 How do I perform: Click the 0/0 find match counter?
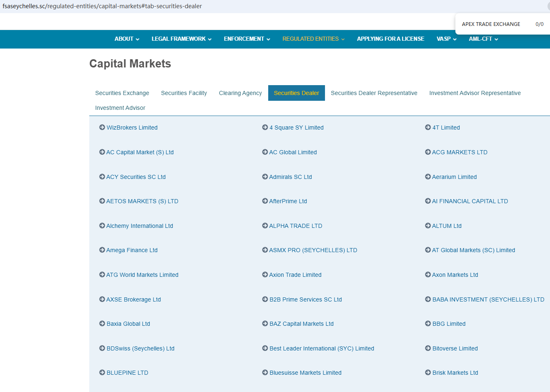539,24
